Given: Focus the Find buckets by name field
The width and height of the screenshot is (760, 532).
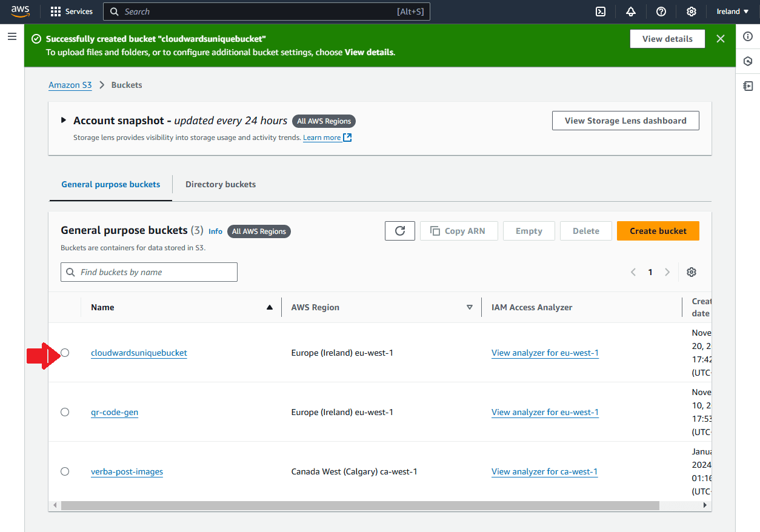Looking at the screenshot, I should point(149,272).
